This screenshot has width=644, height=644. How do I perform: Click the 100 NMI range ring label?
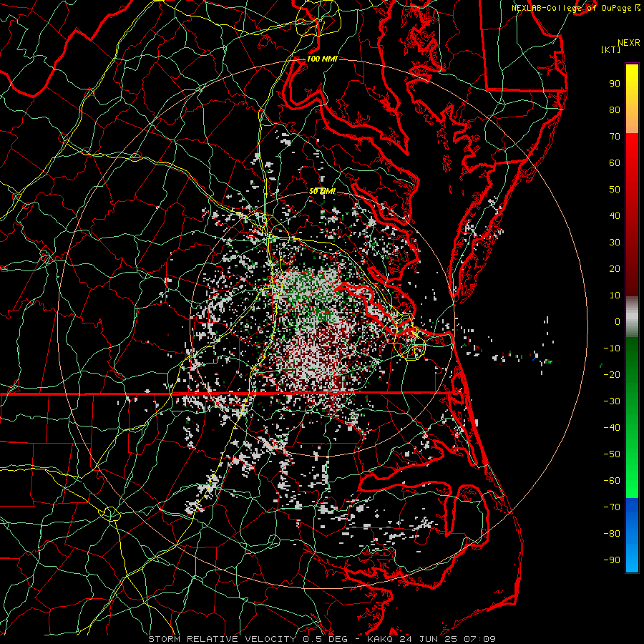322,59
